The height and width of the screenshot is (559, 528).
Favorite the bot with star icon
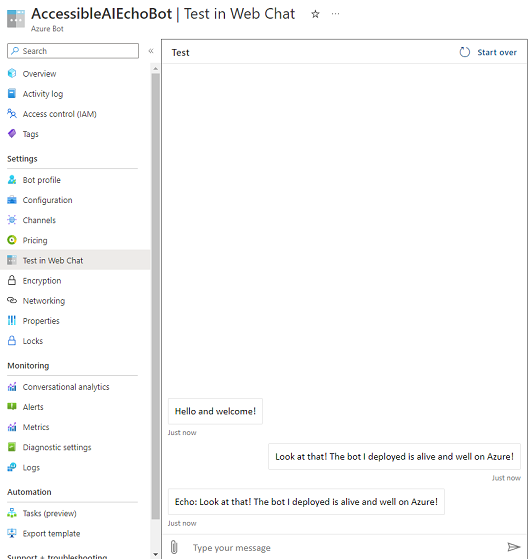coord(315,14)
